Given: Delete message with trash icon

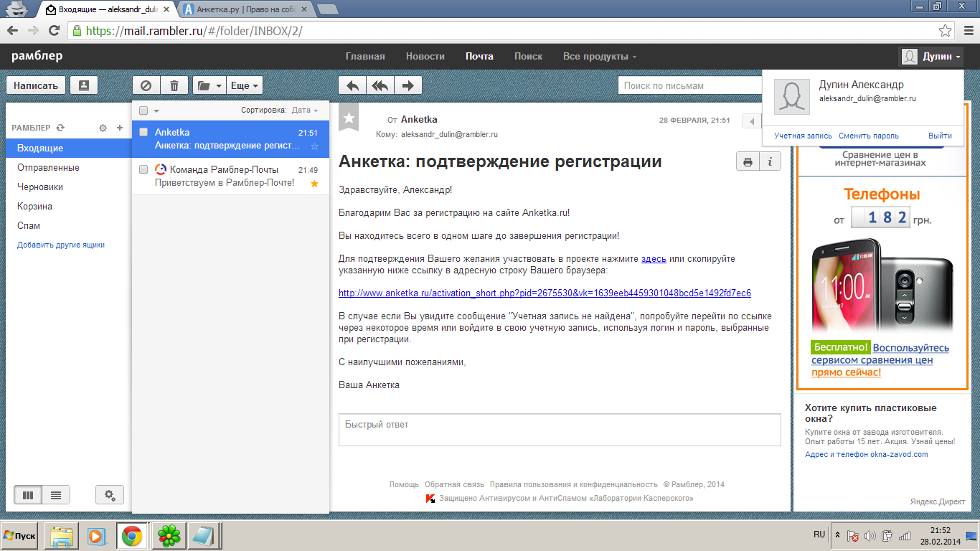Looking at the screenshot, I should [x=174, y=85].
